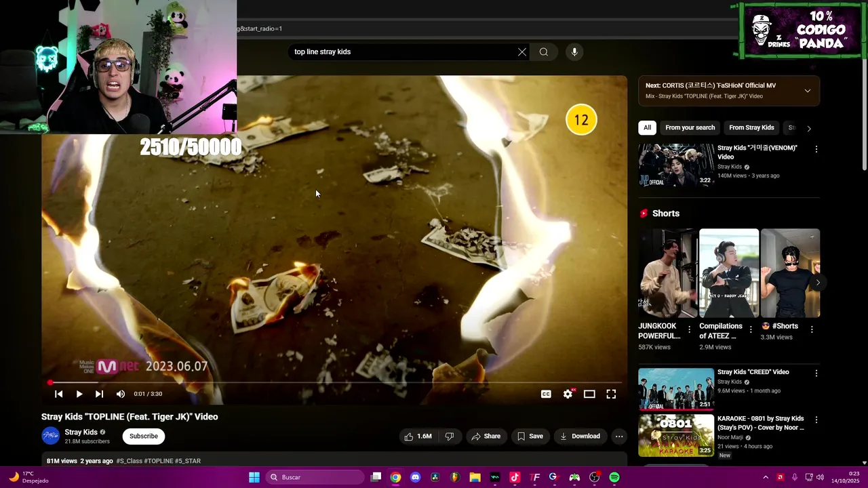Open options for #Shorts short
Image resolution: width=868 pixels, height=488 pixels.
click(x=812, y=329)
